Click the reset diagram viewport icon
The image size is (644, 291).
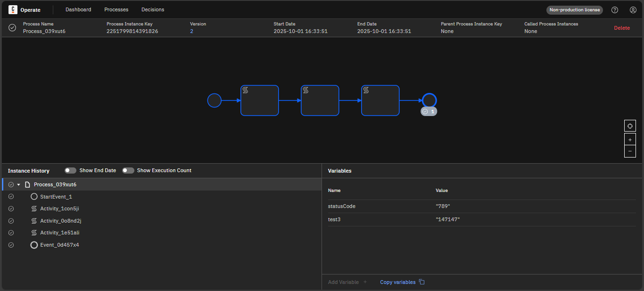click(x=630, y=126)
